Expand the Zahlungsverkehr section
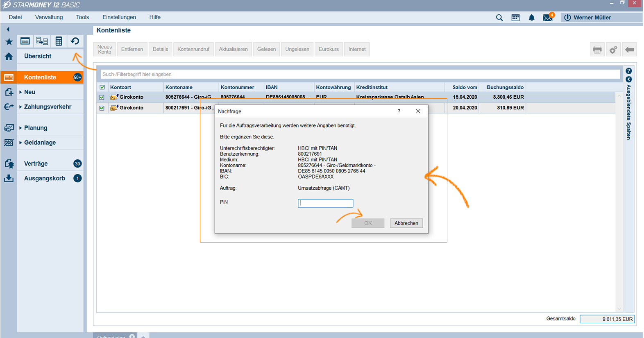 (x=47, y=107)
